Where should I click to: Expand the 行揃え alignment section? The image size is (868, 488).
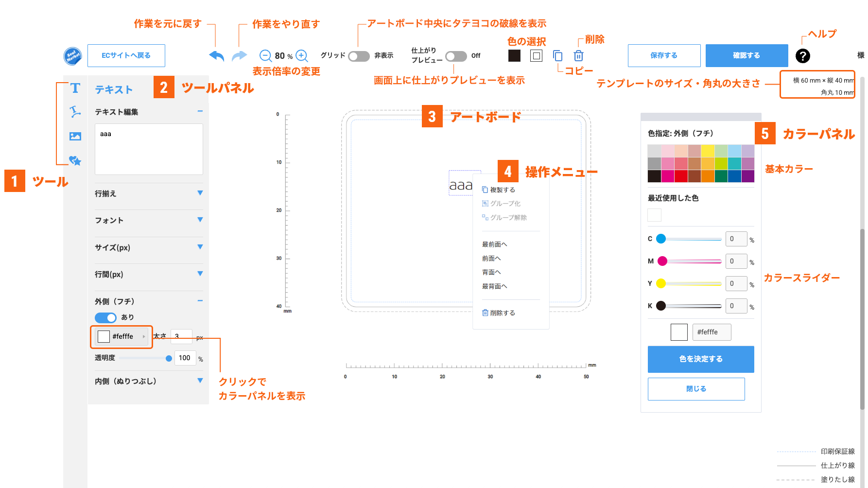200,193
